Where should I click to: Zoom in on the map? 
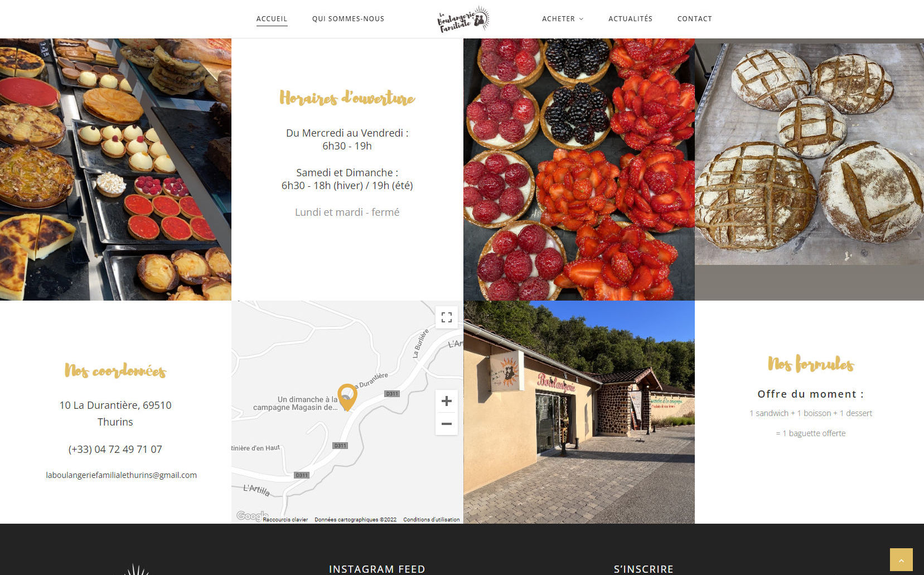pyautogui.click(x=447, y=401)
